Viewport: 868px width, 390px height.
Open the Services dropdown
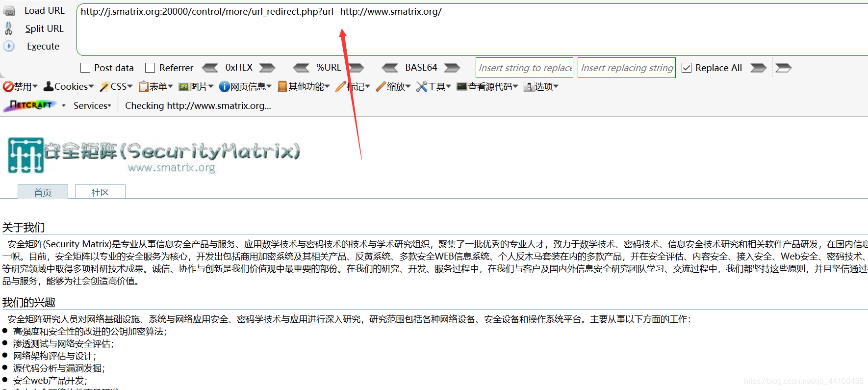[92, 105]
